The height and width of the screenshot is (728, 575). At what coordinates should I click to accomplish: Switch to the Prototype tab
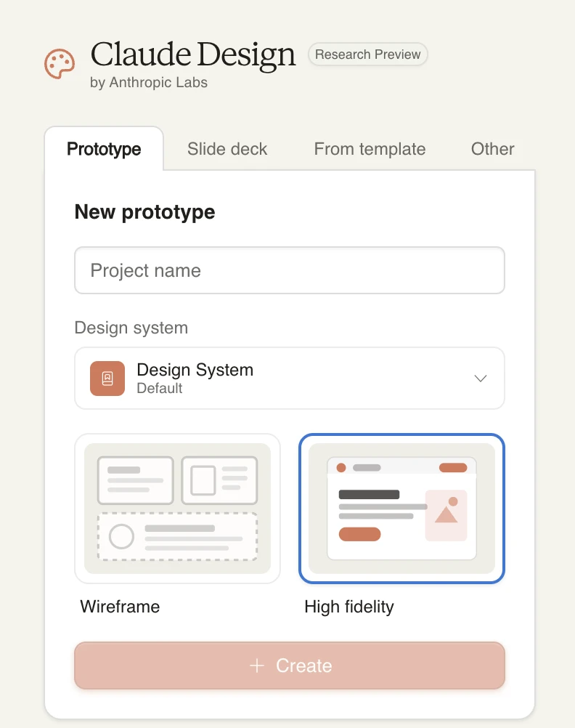click(104, 149)
